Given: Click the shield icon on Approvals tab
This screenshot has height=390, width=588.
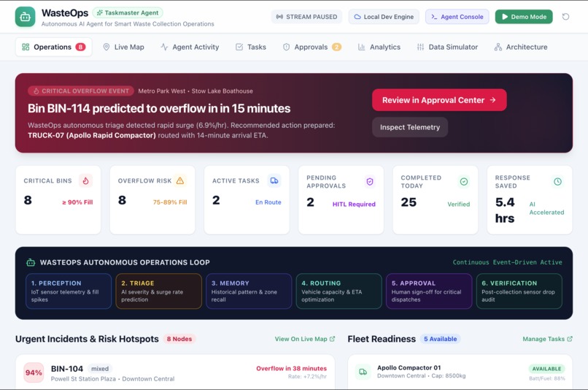Looking at the screenshot, I should click(287, 47).
